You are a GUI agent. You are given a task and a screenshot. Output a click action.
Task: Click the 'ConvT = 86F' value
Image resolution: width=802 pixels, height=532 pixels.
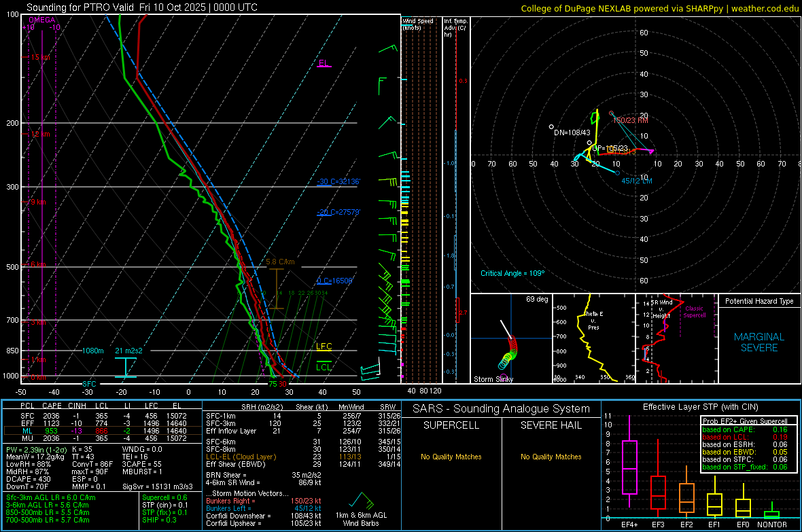[x=92, y=465]
